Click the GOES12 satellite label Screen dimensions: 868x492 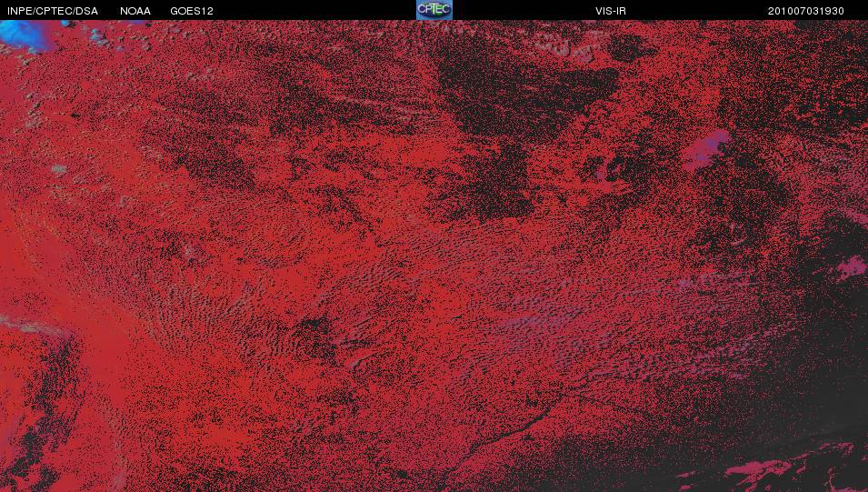192,11
